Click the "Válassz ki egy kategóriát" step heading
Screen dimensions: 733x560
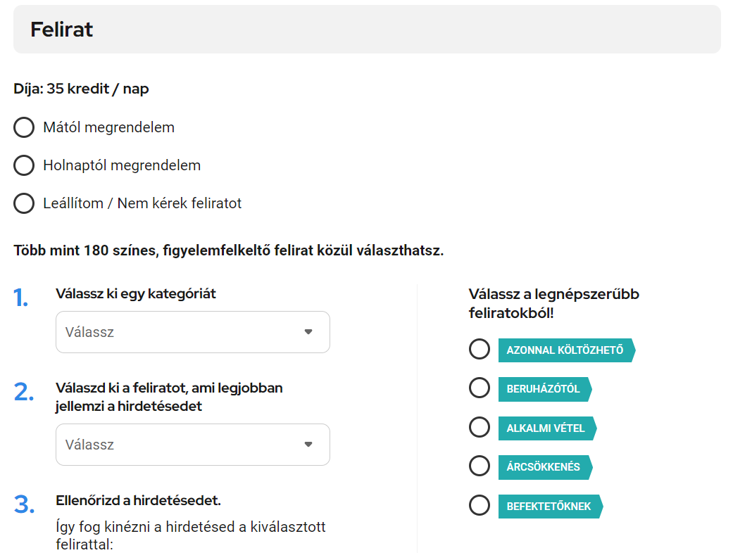tap(136, 294)
